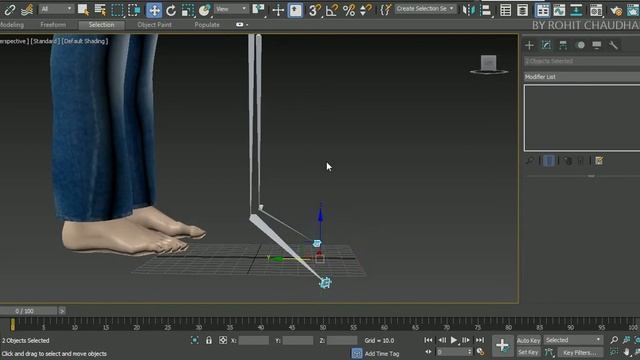Viewport: 640px width, 360px height.
Task: Click the Default Shading viewport label
Action: pyautogui.click(x=85, y=41)
